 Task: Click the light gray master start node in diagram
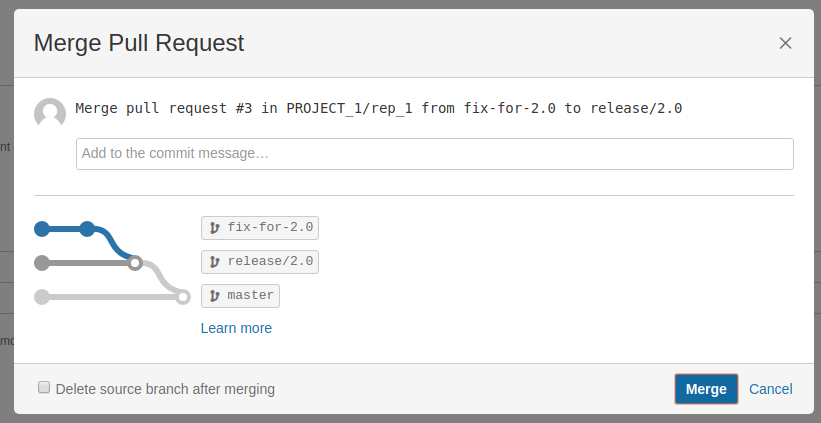(x=42, y=296)
